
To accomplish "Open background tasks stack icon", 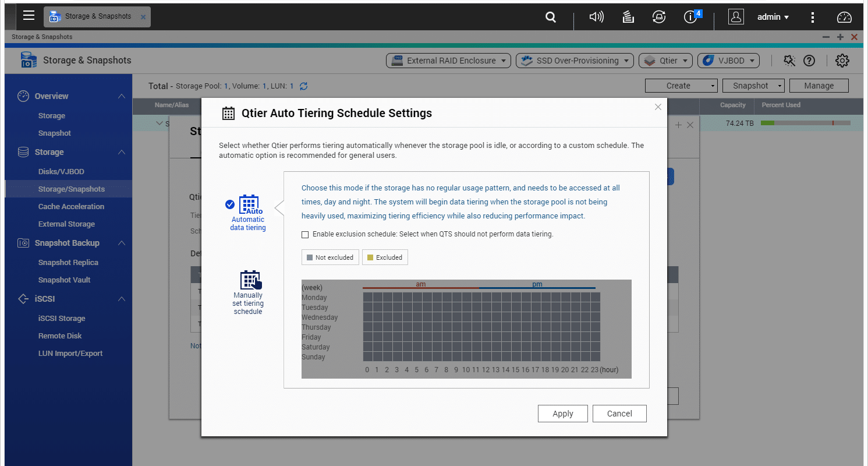I will coord(628,17).
